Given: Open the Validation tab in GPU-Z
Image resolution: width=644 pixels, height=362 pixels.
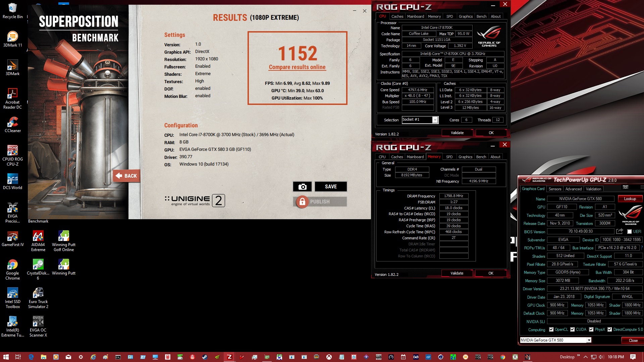Looking at the screenshot, I should pos(593,189).
